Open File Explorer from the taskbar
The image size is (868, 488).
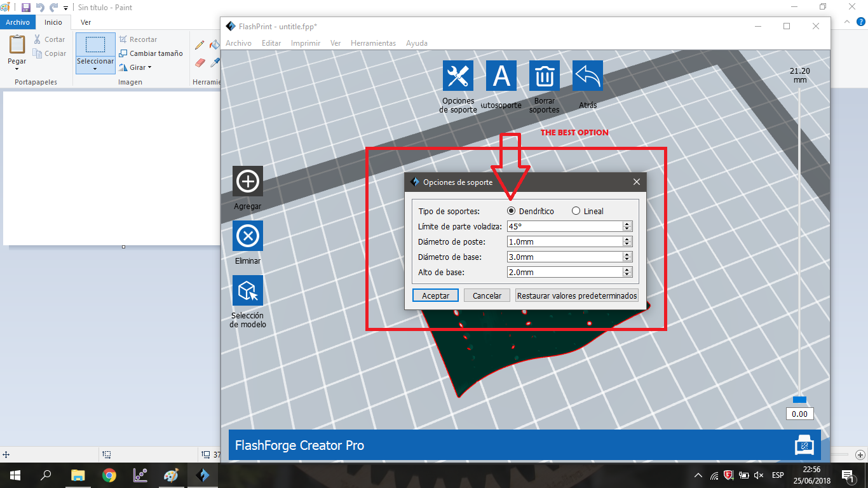[78, 475]
